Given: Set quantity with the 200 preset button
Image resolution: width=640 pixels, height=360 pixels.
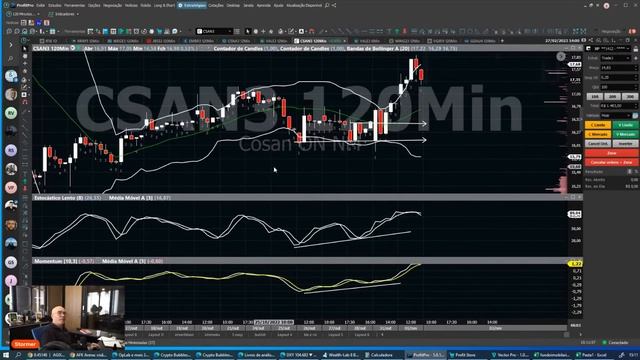Looking at the screenshot, I should pos(612,97).
